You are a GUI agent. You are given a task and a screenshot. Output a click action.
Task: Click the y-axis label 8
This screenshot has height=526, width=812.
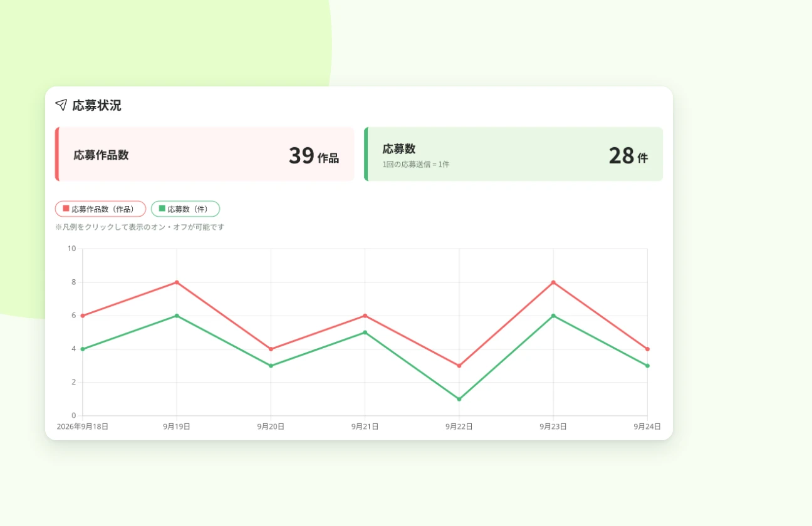(x=73, y=282)
